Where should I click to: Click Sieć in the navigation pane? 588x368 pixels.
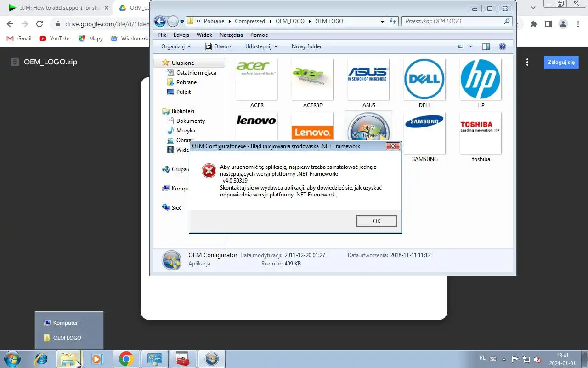coord(176,208)
